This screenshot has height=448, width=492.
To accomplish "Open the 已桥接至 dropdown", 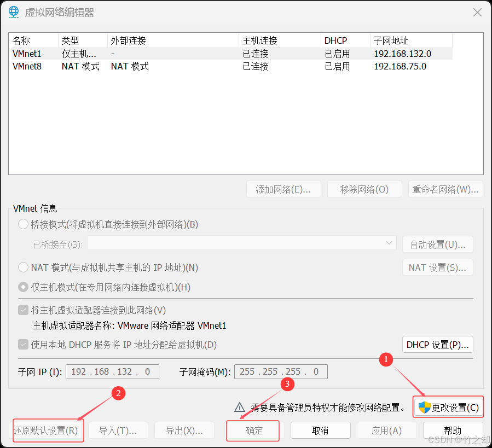I will pos(389,244).
